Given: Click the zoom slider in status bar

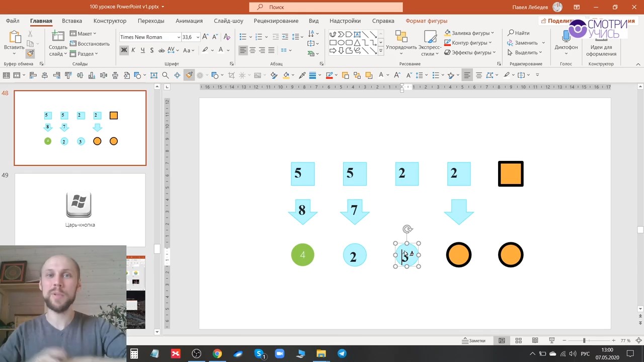Looking at the screenshot, I should tap(584, 340).
